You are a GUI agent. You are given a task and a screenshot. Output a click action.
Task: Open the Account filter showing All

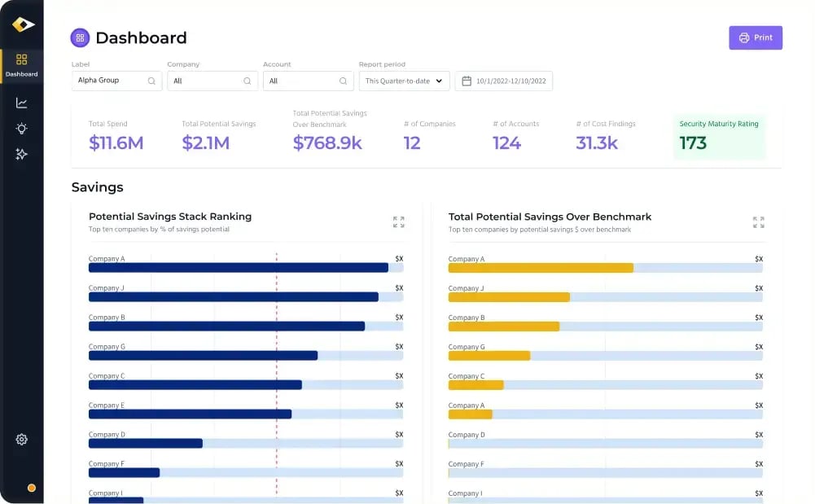tap(308, 81)
